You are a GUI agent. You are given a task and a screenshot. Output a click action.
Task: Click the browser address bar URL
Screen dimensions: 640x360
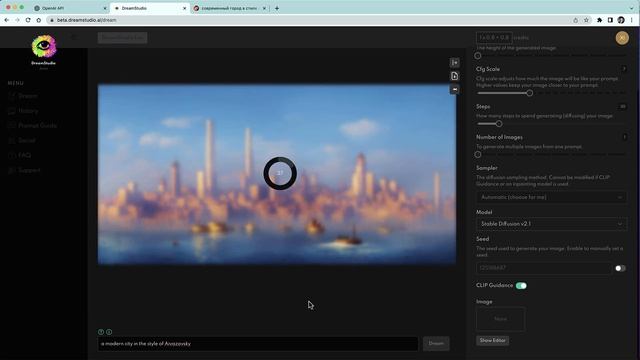(87, 20)
